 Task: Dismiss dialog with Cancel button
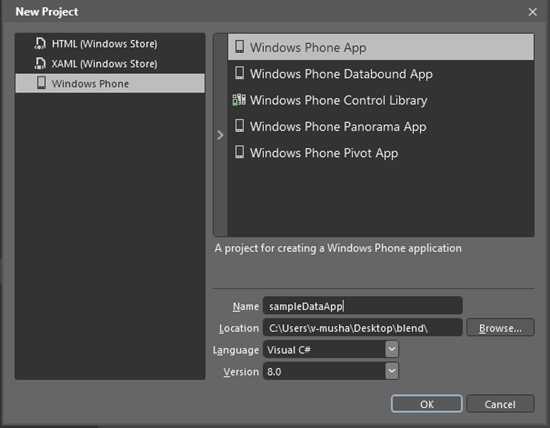(x=500, y=404)
